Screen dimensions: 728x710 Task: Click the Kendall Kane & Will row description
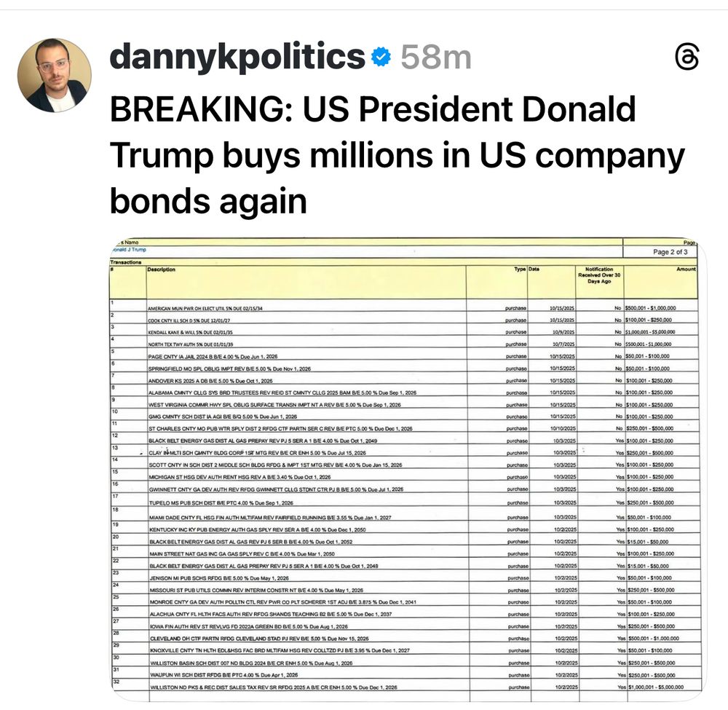point(190,333)
